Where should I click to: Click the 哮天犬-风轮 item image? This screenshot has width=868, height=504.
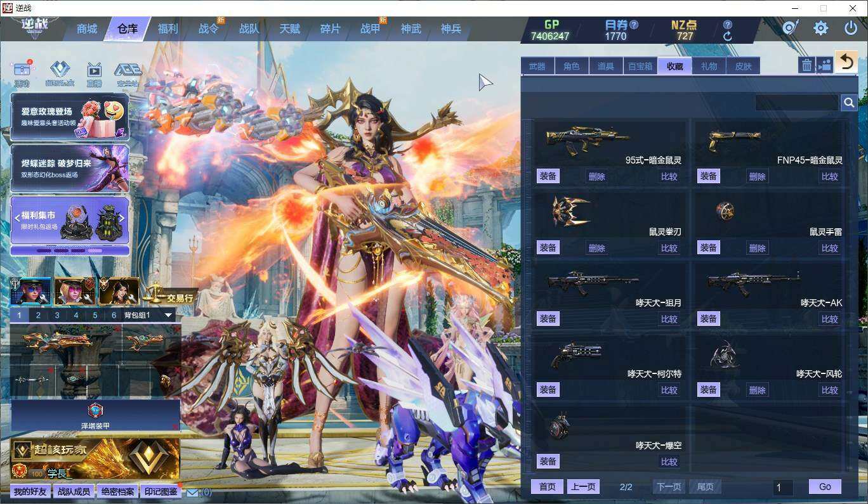tap(725, 354)
